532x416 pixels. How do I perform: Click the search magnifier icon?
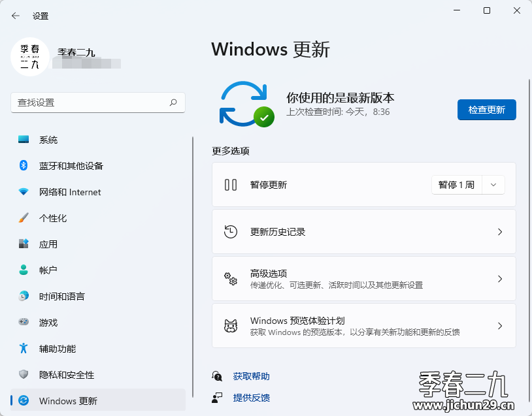click(173, 103)
